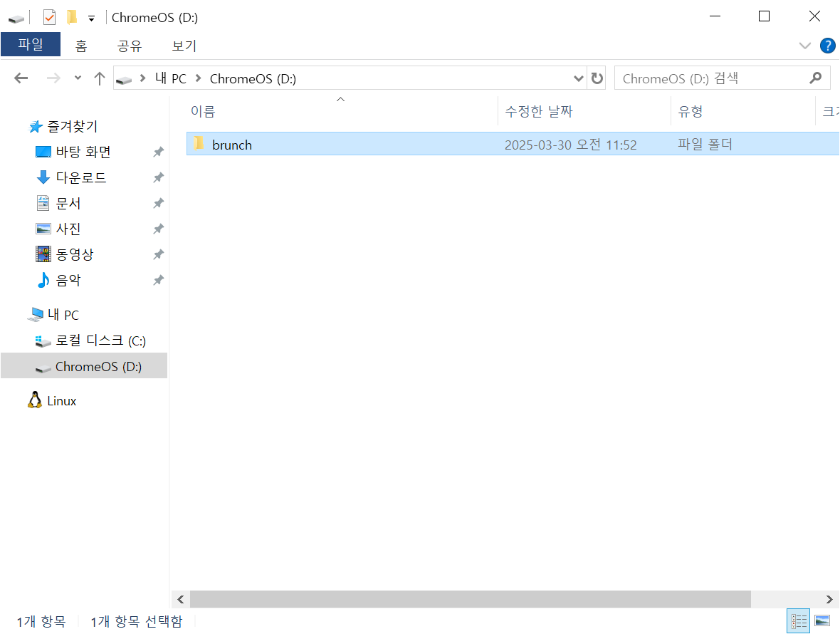Click the new folder quick access icon

pyautogui.click(x=72, y=18)
